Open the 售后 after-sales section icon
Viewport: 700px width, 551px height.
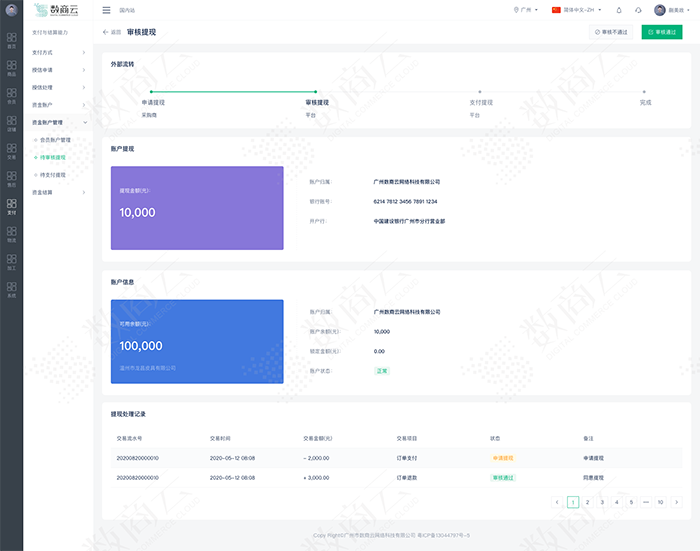[12, 179]
